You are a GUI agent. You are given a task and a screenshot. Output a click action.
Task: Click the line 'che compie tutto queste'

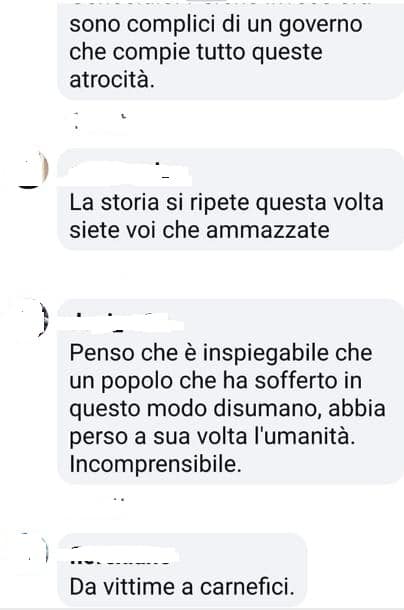pos(196,53)
